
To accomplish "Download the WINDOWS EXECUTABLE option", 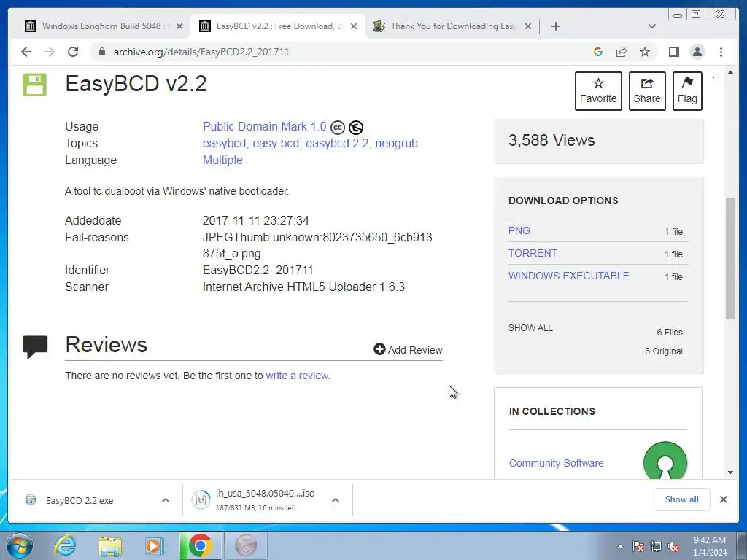I will [568, 276].
